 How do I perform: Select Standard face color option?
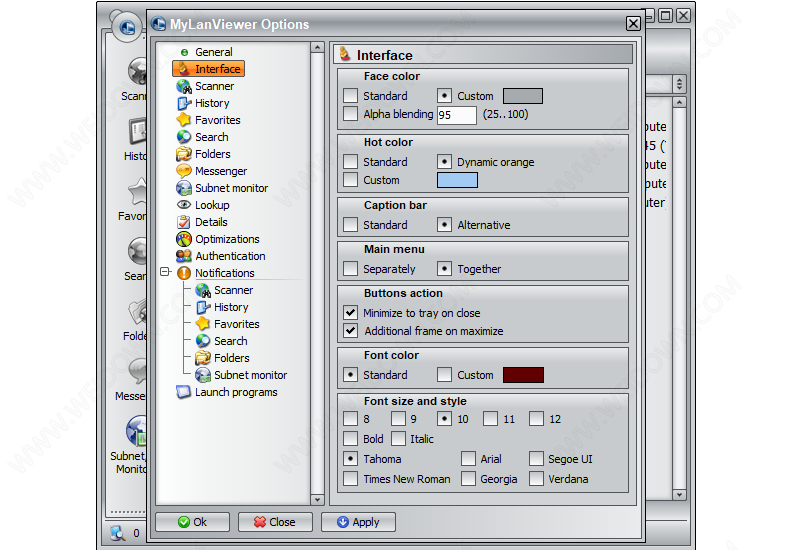[x=350, y=96]
